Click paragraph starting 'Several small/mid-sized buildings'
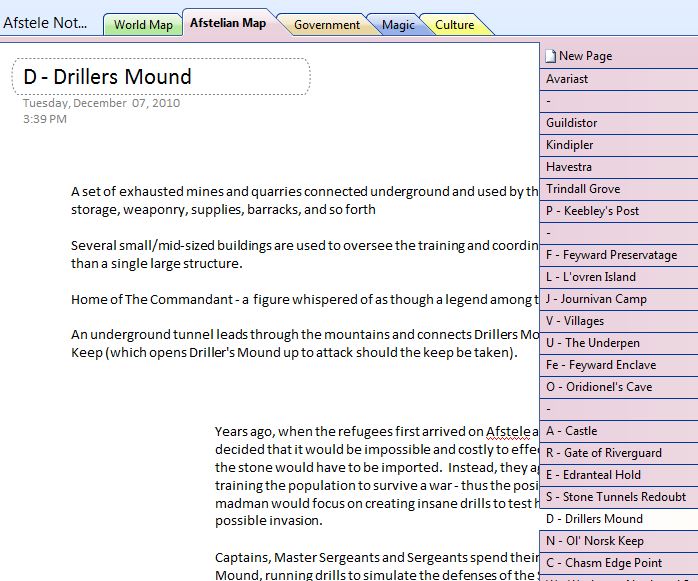 click(x=305, y=254)
